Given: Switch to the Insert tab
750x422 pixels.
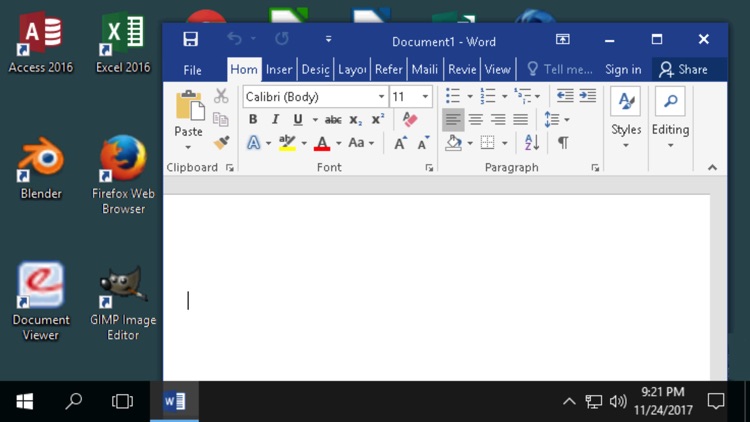Looking at the screenshot, I should (279, 69).
